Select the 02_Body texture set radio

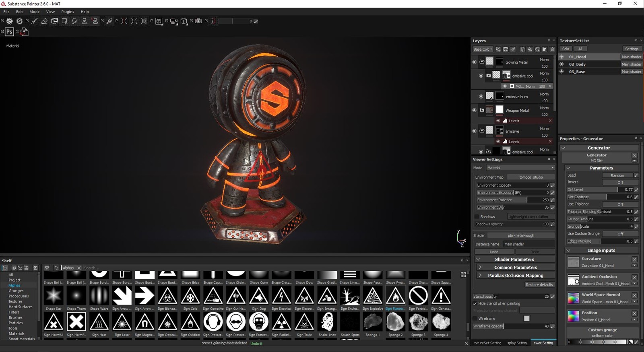click(562, 64)
